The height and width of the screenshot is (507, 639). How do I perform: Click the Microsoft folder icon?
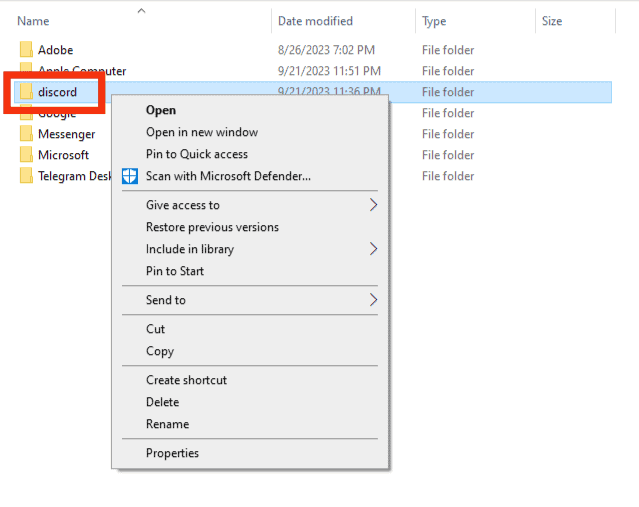pos(26,154)
